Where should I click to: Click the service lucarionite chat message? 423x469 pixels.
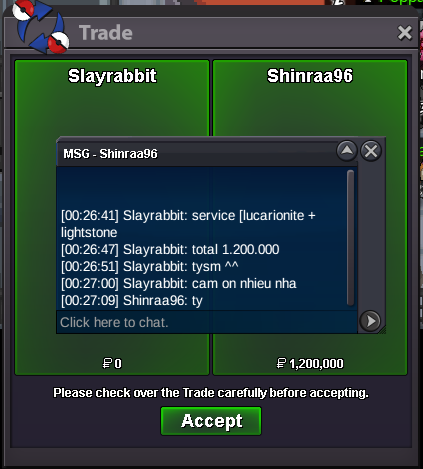[x=188, y=224]
